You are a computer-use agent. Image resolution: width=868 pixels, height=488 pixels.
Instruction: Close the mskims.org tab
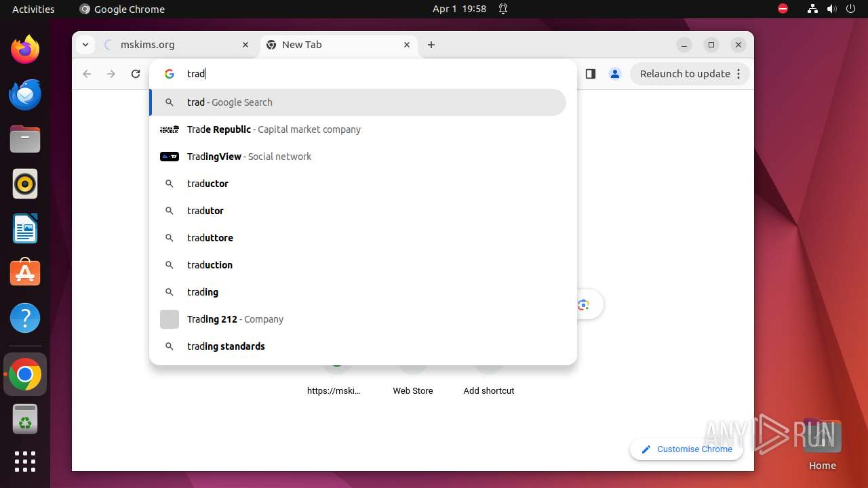pyautogui.click(x=245, y=45)
